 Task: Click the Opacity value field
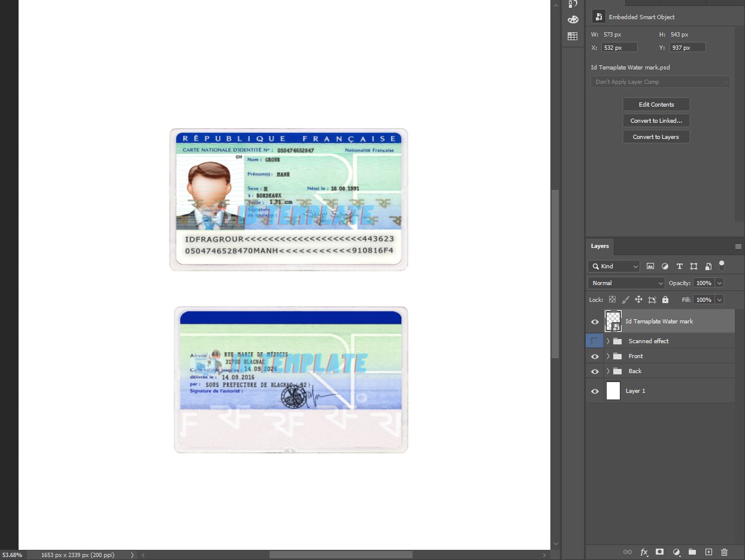tap(704, 283)
